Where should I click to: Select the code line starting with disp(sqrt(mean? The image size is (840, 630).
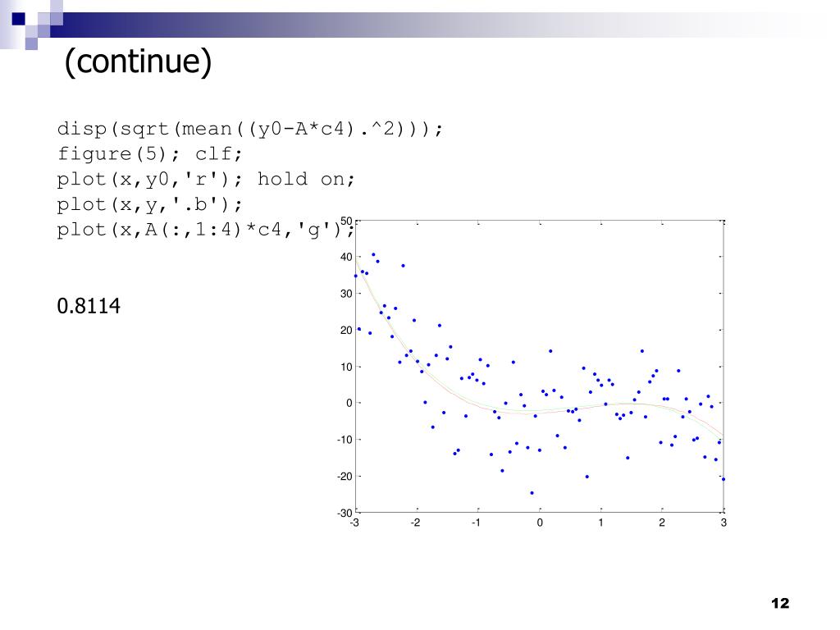tap(250, 129)
